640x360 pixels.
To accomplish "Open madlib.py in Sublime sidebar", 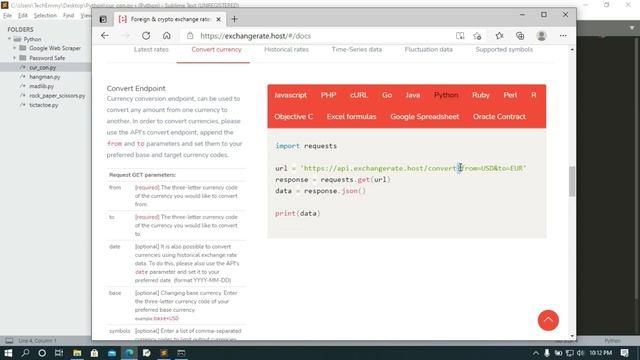I will click(41, 86).
